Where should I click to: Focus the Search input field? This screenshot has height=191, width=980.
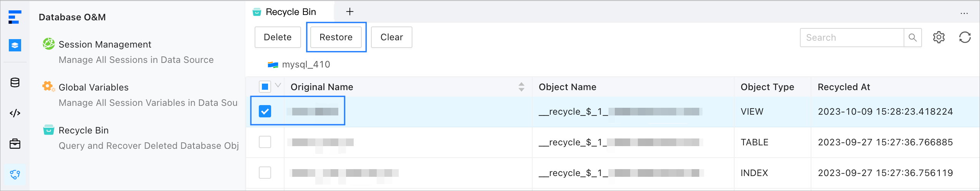852,38
